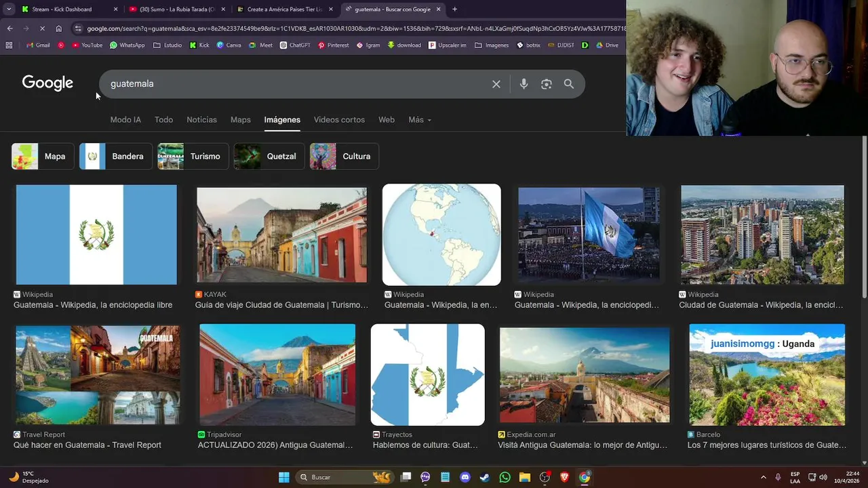Open the globe map image of Guatemala
The height and width of the screenshot is (488, 868).
[441, 235]
